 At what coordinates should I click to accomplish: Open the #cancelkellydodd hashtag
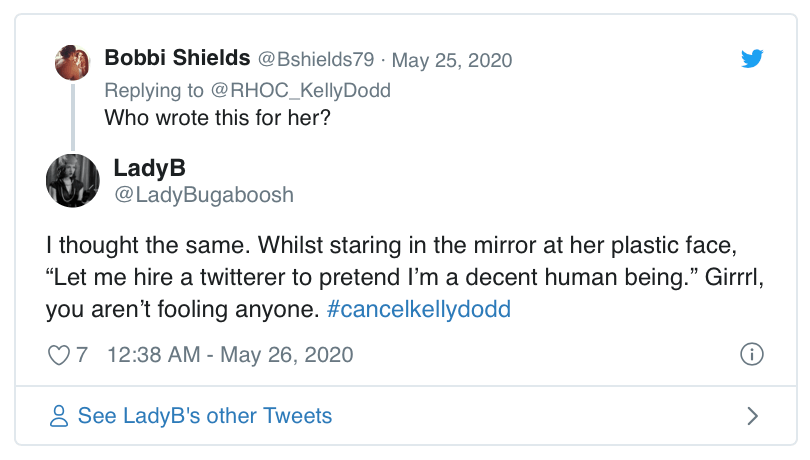click(x=419, y=309)
